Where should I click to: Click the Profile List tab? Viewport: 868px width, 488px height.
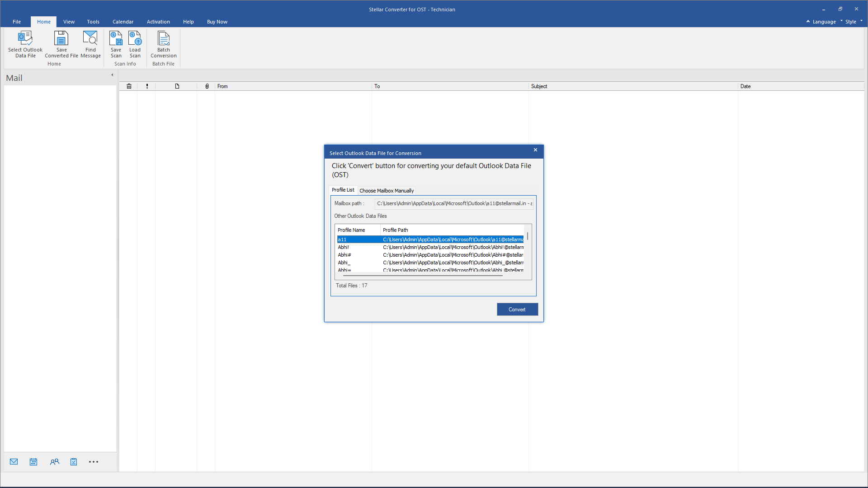pos(343,189)
